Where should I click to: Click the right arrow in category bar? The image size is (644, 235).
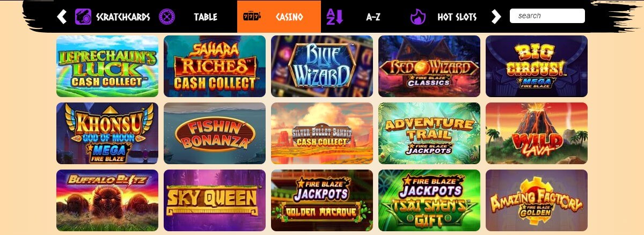(496, 17)
